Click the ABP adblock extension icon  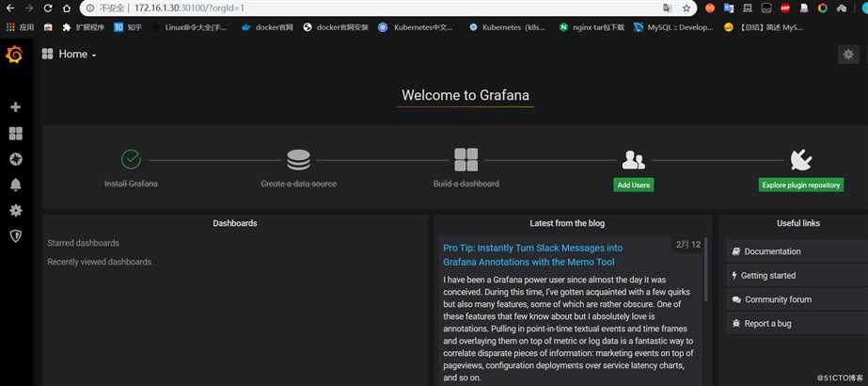coord(785,8)
